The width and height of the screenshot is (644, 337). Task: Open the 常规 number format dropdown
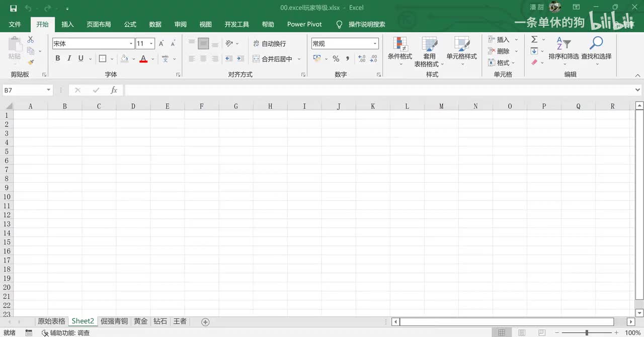375,44
